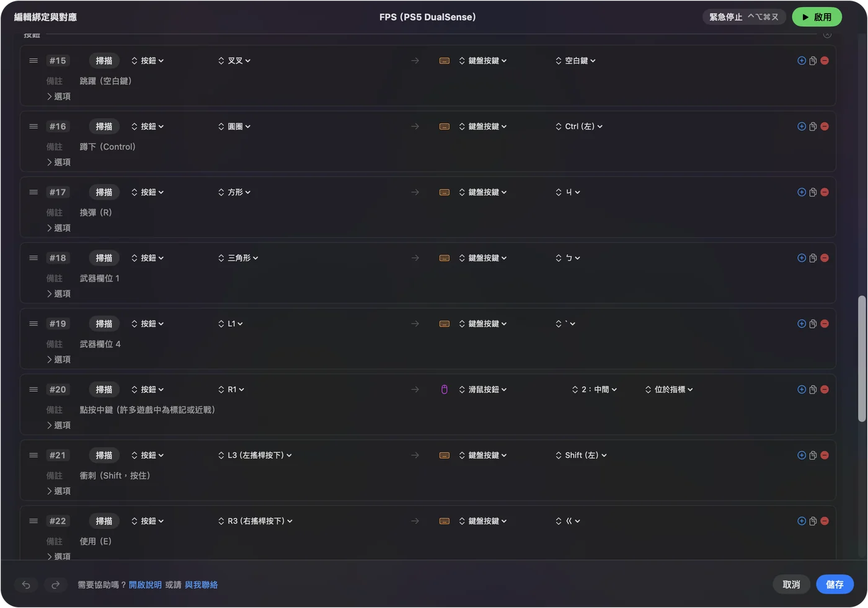Open the 開啟說明 help link

(145, 584)
